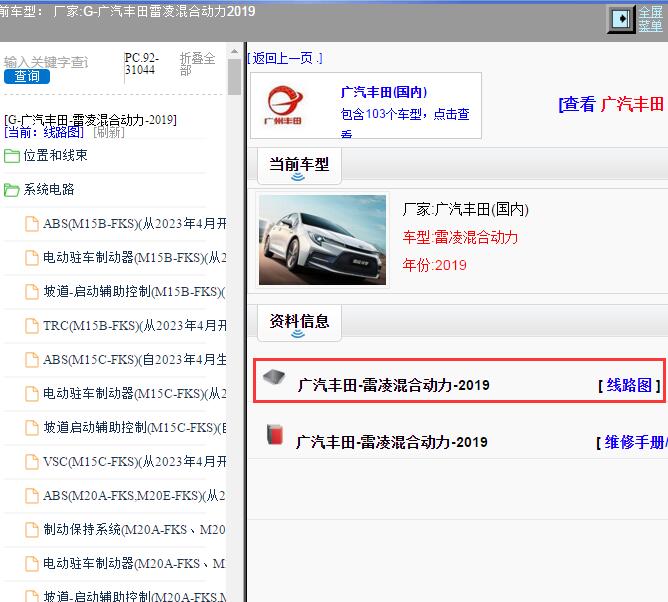Click file icon beside ABS(M20A-FKS,M20E-FKS)
Viewport: 668px width, 602px height.
pyautogui.click(x=32, y=496)
